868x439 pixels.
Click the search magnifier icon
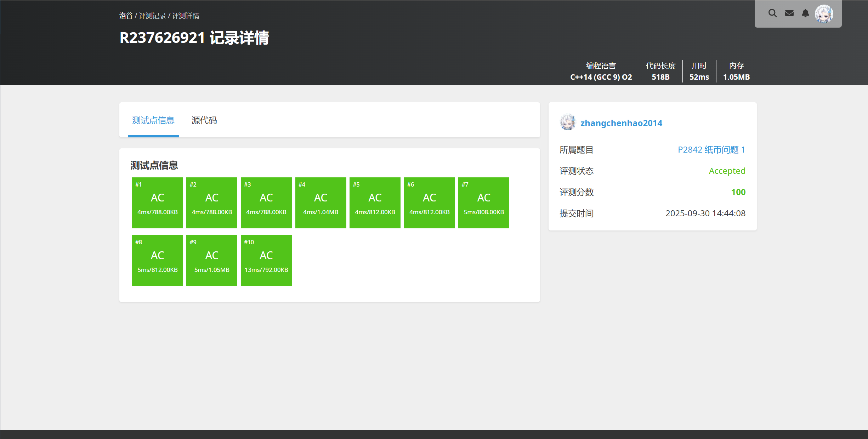pyautogui.click(x=772, y=13)
